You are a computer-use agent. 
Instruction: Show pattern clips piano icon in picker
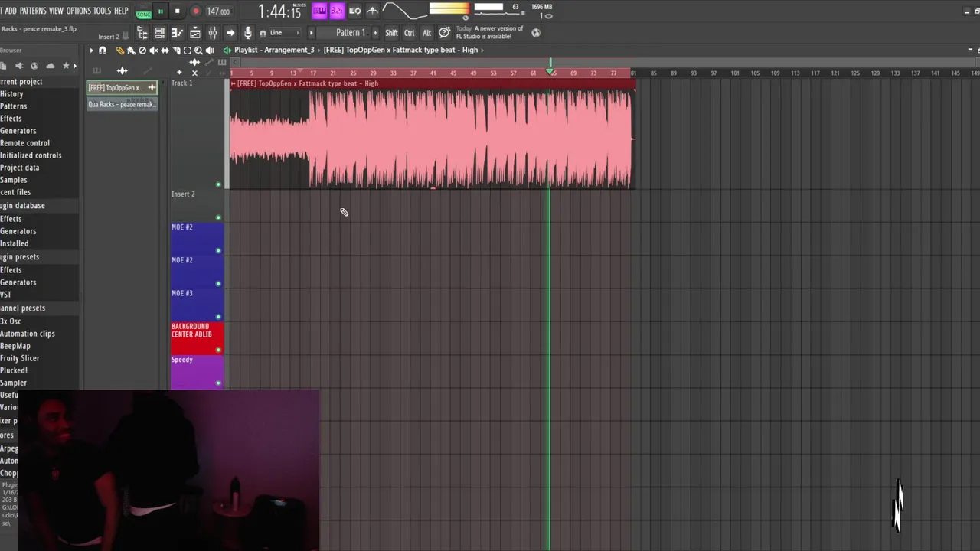(x=96, y=70)
